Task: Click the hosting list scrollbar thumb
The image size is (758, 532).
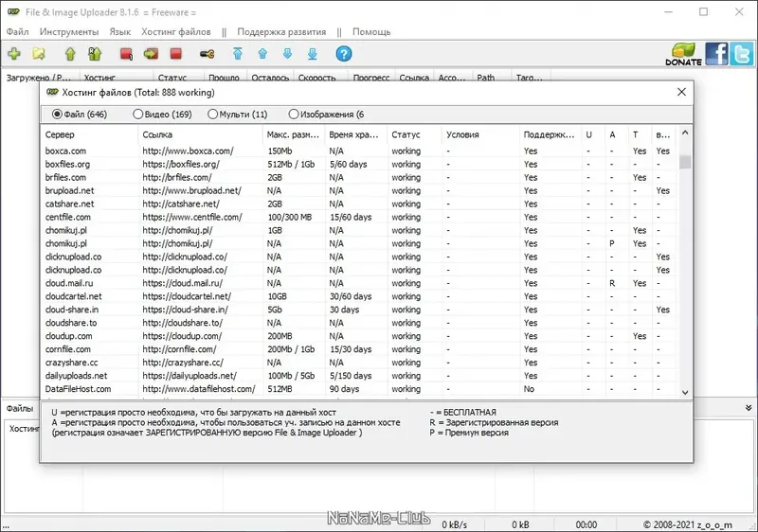Action: [685, 162]
